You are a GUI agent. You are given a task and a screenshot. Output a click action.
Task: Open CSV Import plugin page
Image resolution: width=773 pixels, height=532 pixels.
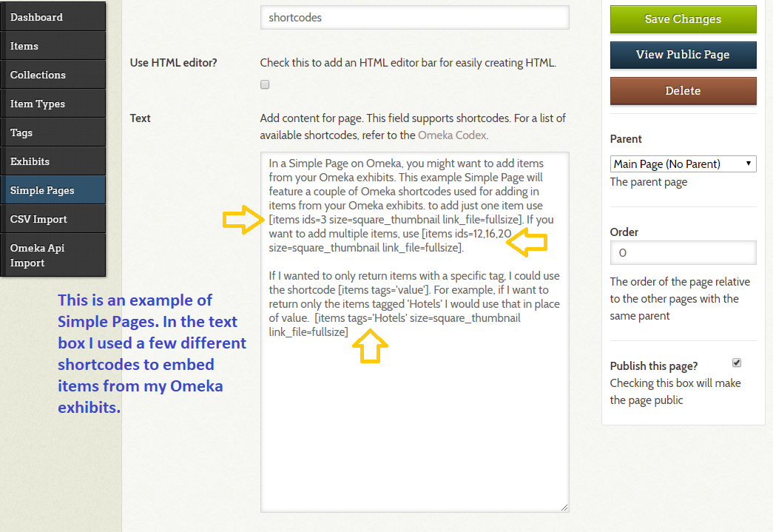53,219
